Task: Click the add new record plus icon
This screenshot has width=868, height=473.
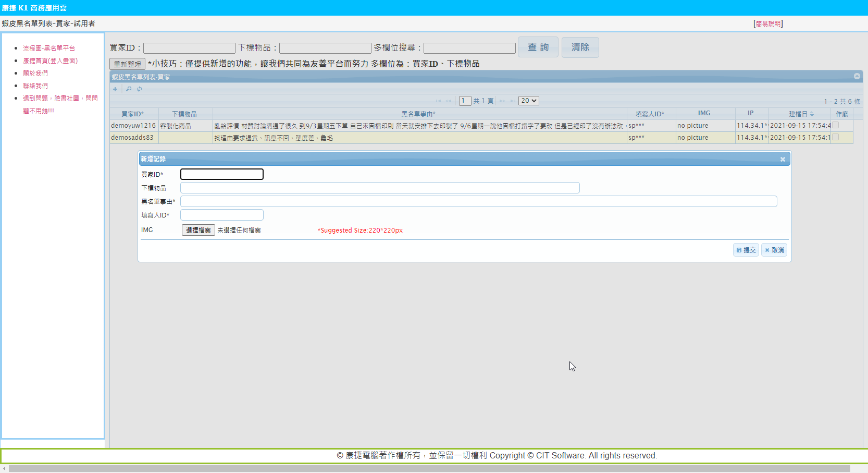Action: pyautogui.click(x=115, y=89)
